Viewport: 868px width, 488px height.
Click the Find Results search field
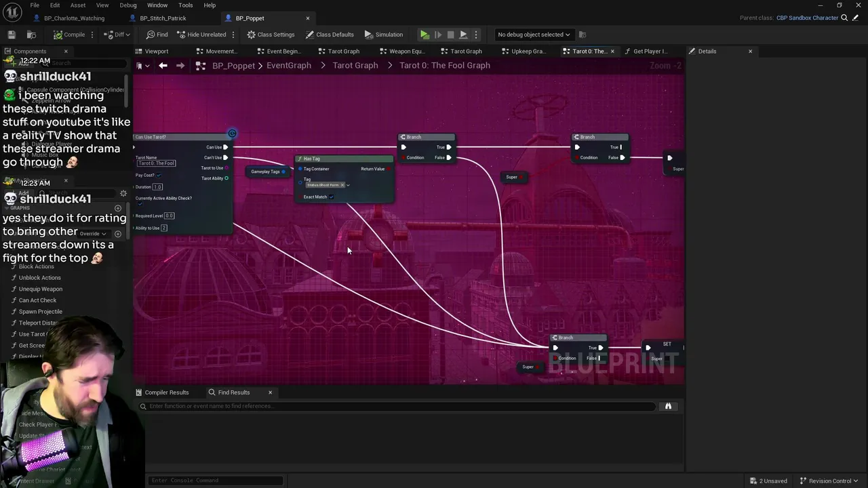pyautogui.click(x=398, y=406)
